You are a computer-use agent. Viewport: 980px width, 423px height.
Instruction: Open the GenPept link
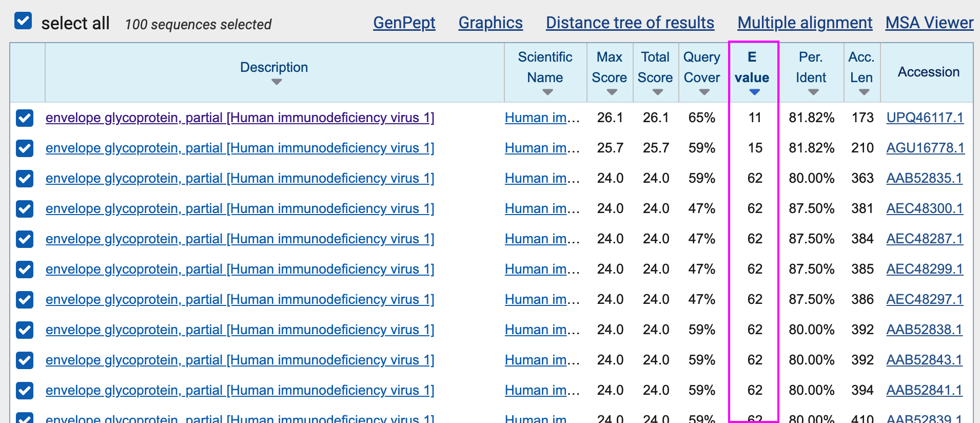(x=404, y=23)
